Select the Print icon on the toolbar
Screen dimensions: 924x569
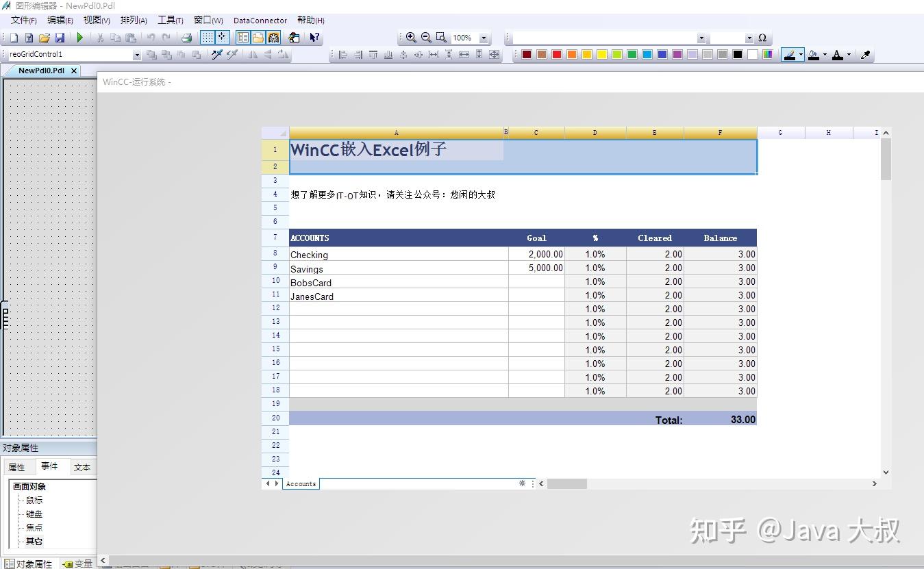186,38
